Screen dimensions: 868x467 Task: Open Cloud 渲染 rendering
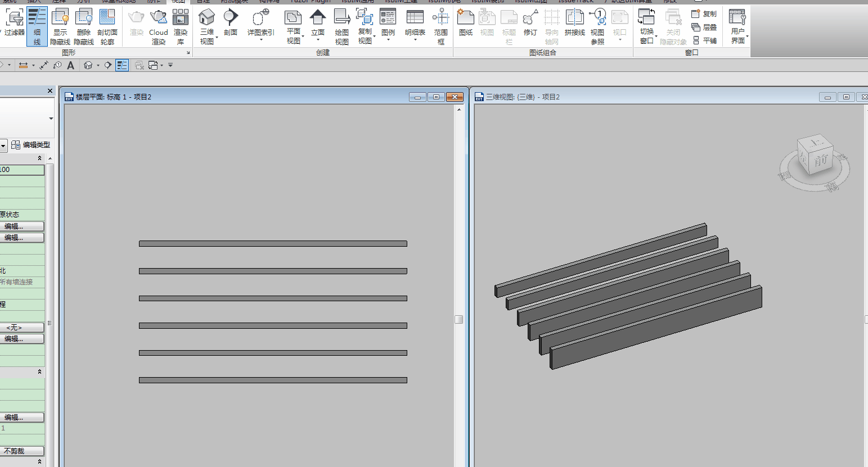159,26
